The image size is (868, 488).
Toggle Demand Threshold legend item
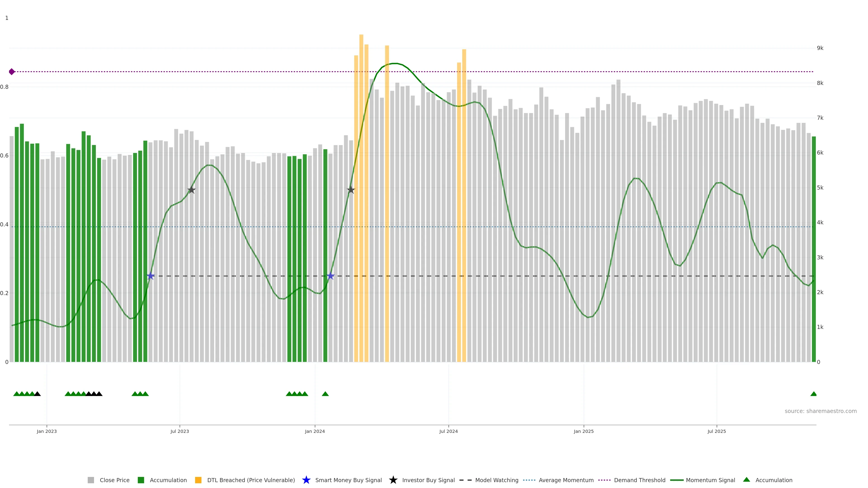pos(639,480)
